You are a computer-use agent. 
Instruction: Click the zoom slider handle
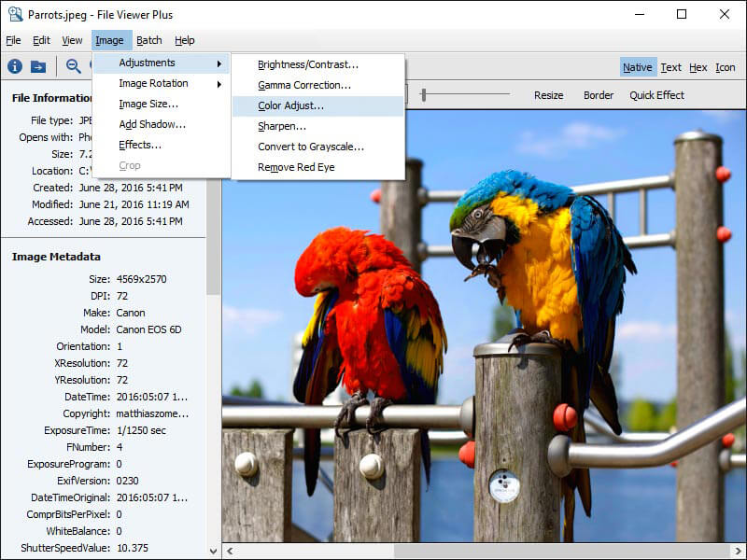(x=424, y=94)
